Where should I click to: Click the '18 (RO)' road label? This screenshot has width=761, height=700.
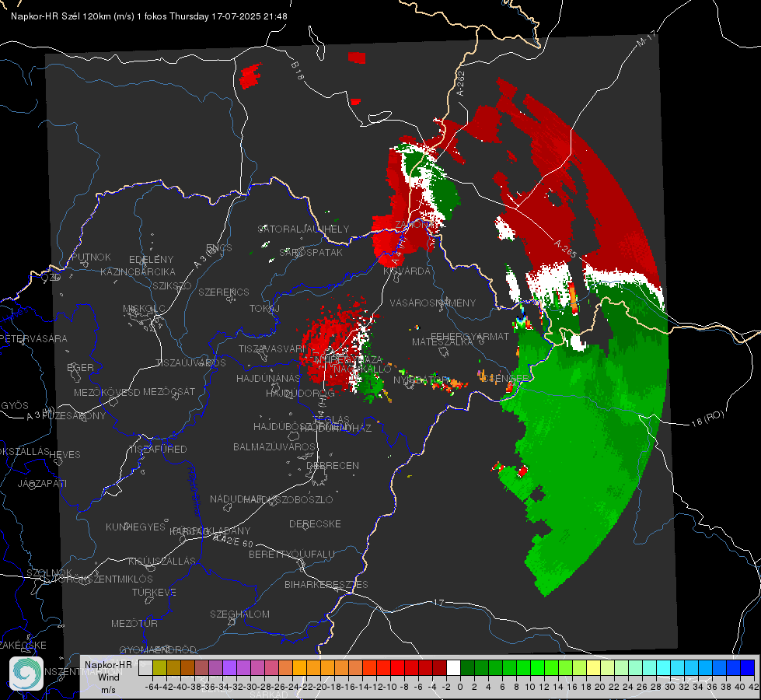point(707,418)
